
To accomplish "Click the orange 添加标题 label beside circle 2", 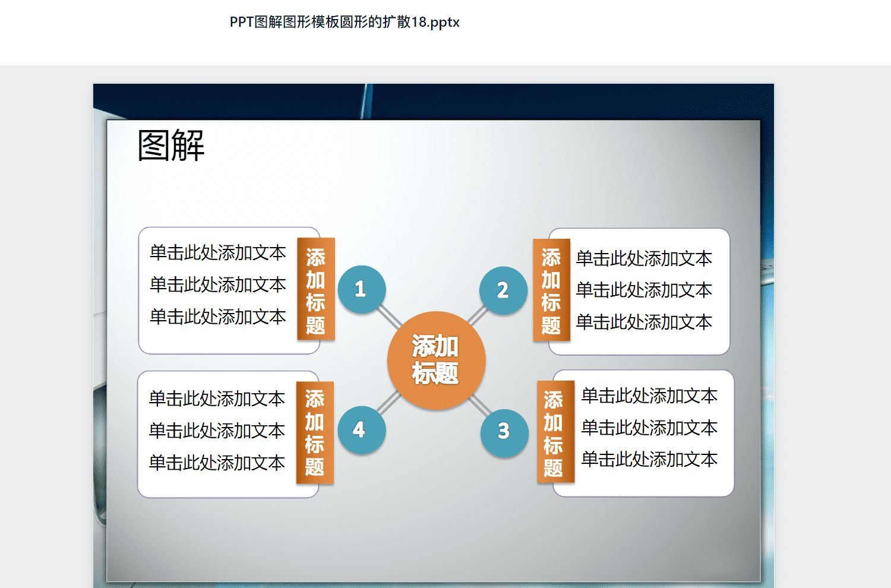I will click(551, 290).
